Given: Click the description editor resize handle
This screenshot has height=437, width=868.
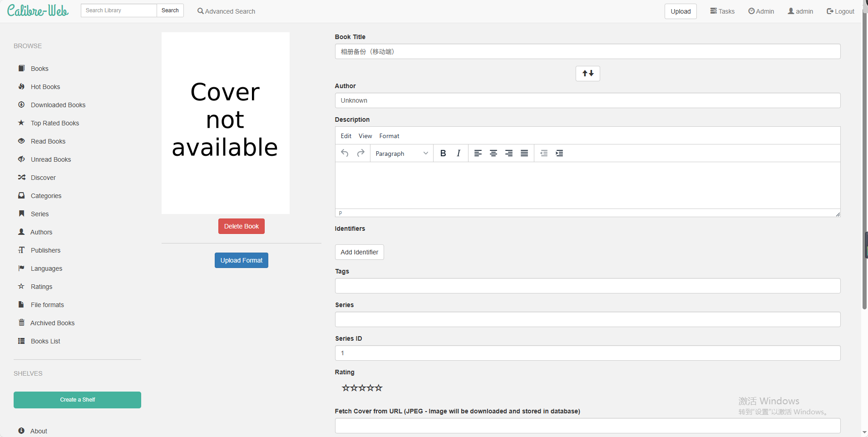Looking at the screenshot, I should [838, 214].
